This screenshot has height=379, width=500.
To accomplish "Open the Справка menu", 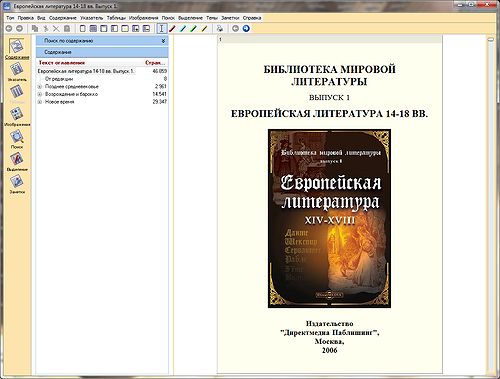I will pos(252,18).
